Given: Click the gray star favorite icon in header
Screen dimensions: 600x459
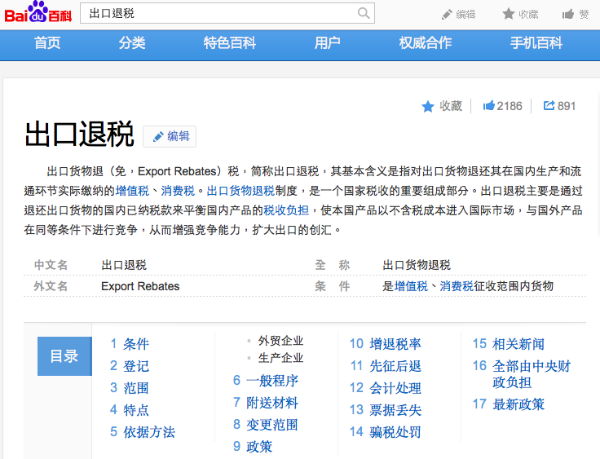Looking at the screenshot, I should pyautogui.click(x=508, y=14).
